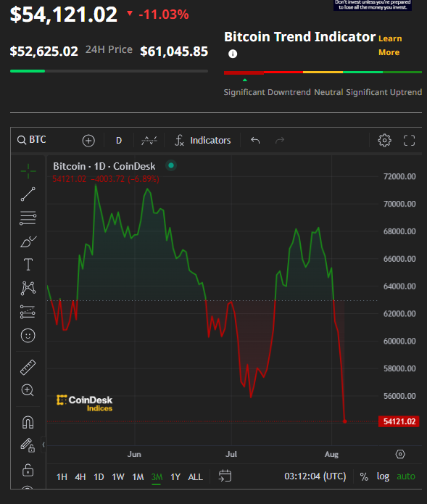Collapse the drawing toolbar with chevron
Screen dimensions: 427x504
coord(43,445)
